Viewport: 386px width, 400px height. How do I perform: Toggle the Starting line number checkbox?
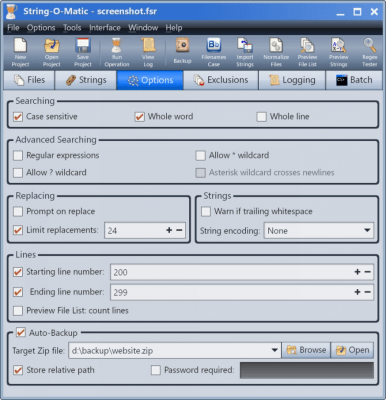tap(18, 272)
